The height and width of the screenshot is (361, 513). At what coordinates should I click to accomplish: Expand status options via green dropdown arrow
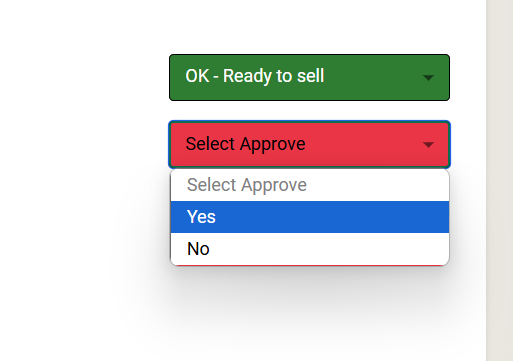tap(428, 78)
